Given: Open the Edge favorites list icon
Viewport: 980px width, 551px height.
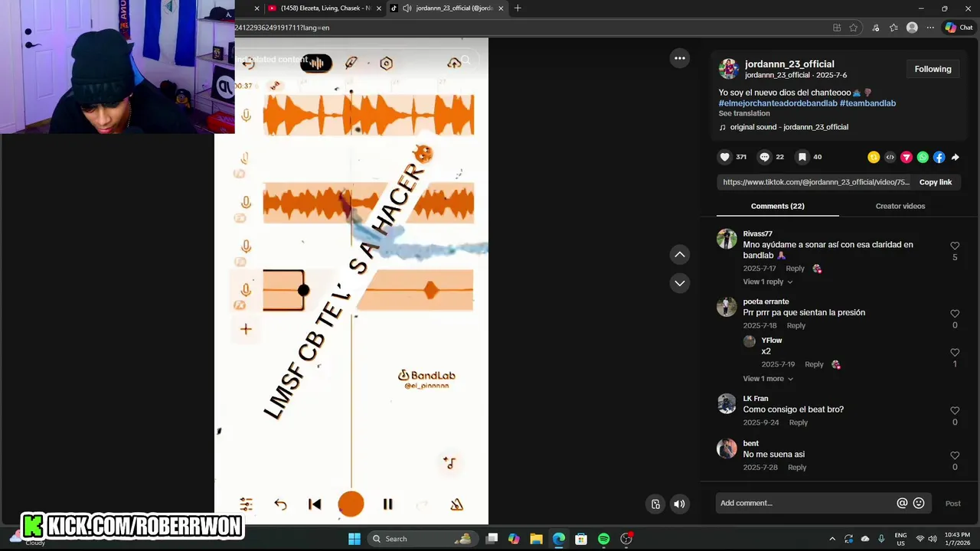Looking at the screenshot, I should tap(893, 28).
